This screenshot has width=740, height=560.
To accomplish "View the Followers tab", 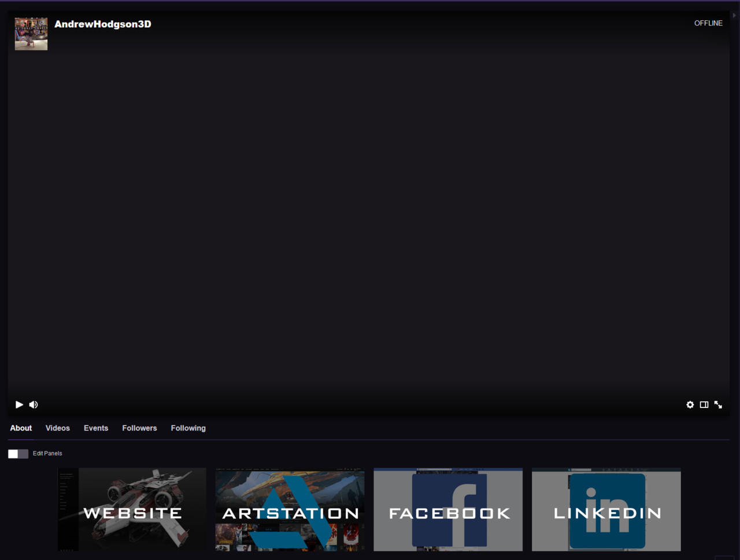I will 139,428.
